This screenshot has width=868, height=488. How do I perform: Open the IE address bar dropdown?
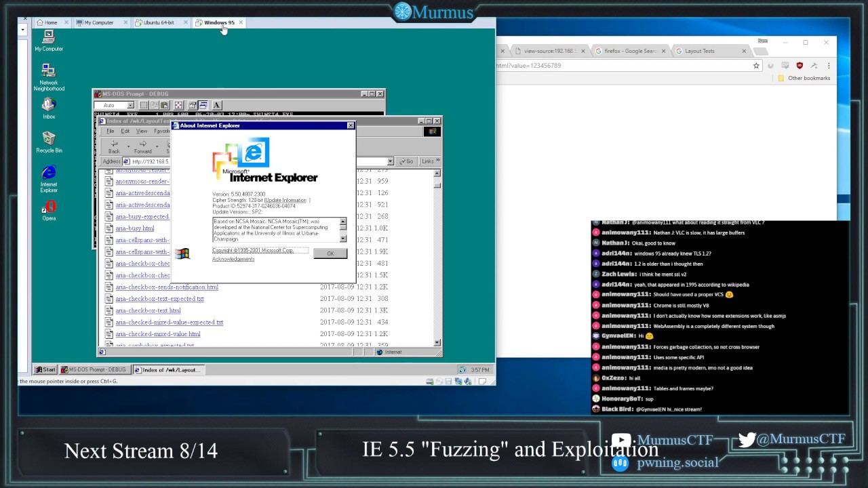pos(390,161)
